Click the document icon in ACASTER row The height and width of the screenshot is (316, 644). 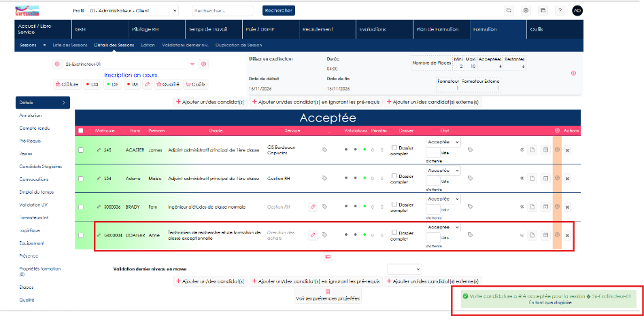pyautogui.click(x=532, y=150)
